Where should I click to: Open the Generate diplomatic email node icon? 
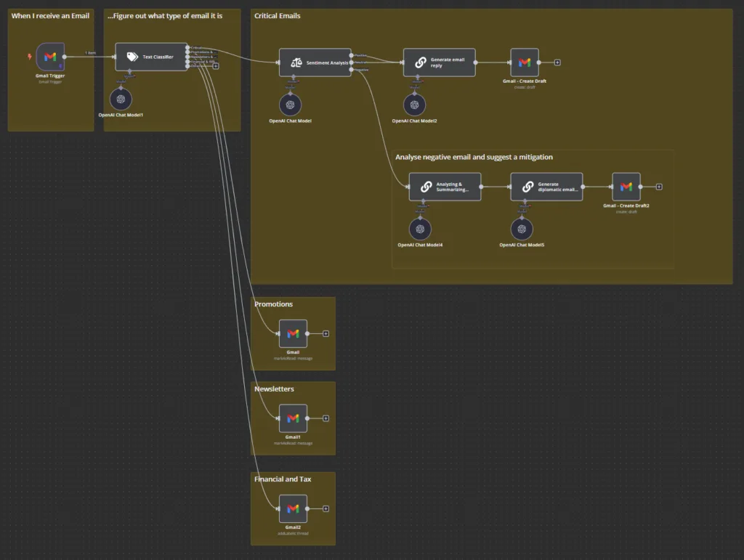[527, 187]
